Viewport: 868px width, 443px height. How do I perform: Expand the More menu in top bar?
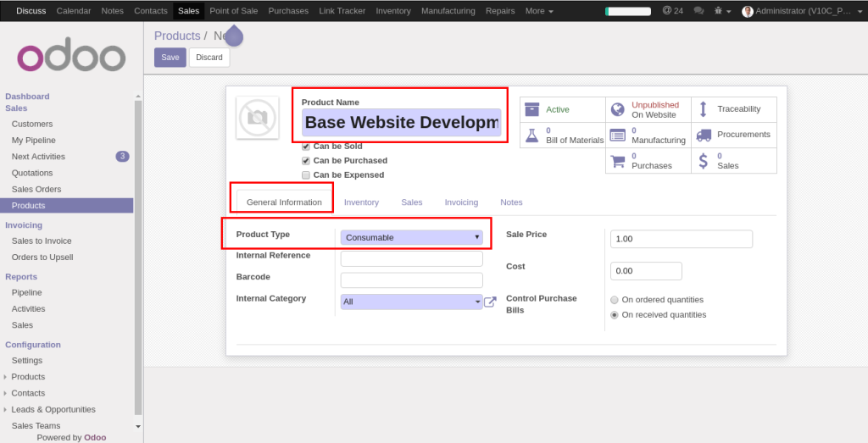pos(539,11)
